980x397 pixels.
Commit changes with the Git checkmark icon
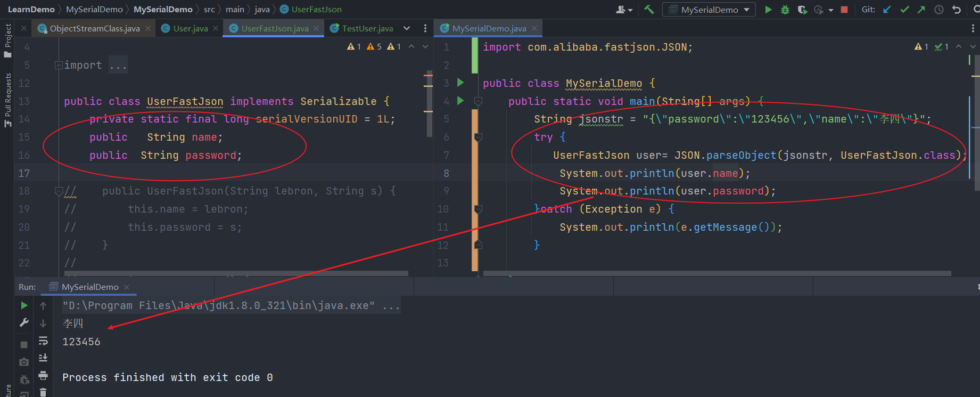click(904, 10)
